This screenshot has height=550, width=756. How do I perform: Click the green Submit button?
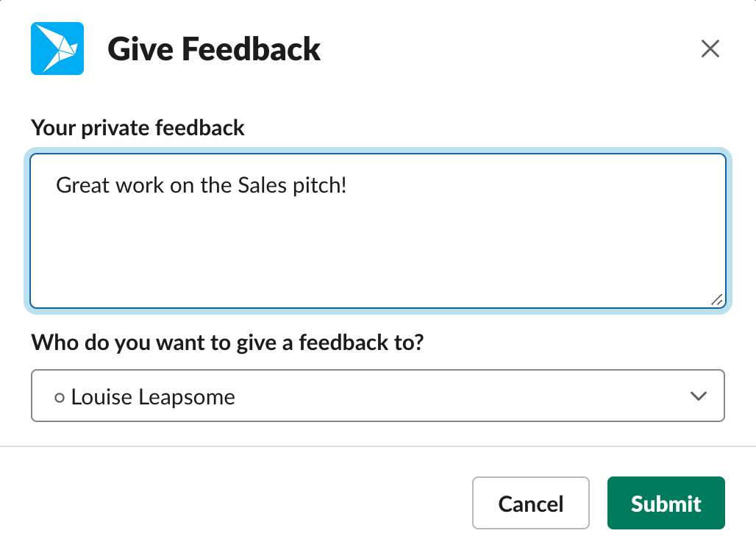click(x=666, y=503)
